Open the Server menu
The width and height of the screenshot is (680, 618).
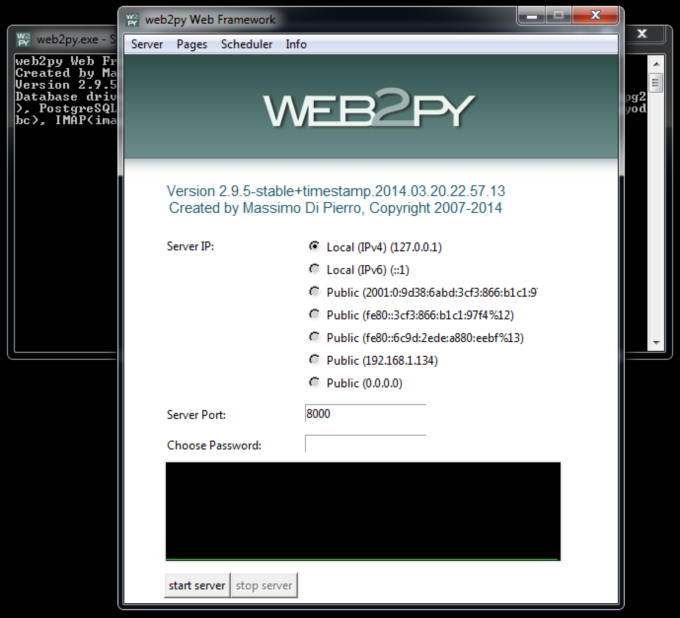[x=147, y=44]
